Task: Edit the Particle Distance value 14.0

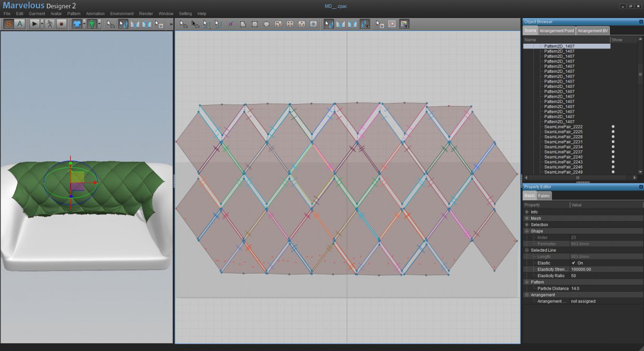Action: tap(606, 289)
